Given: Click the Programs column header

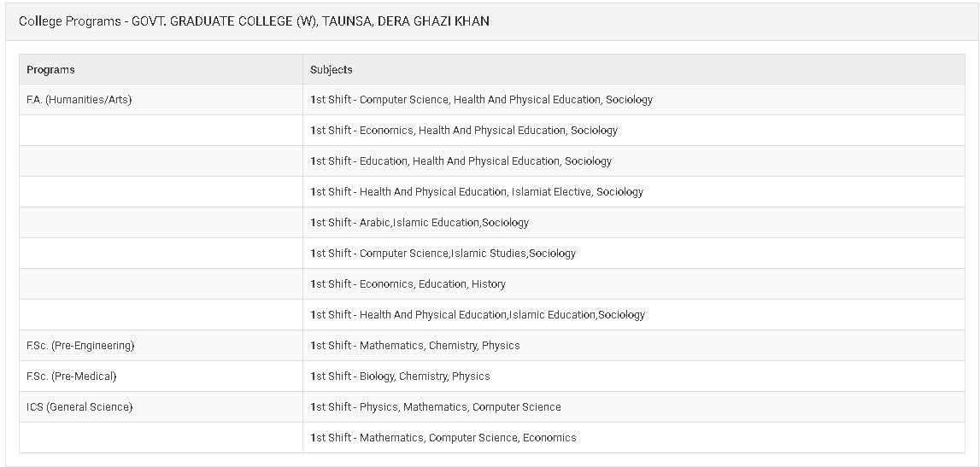Looking at the screenshot, I should (50, 70).
